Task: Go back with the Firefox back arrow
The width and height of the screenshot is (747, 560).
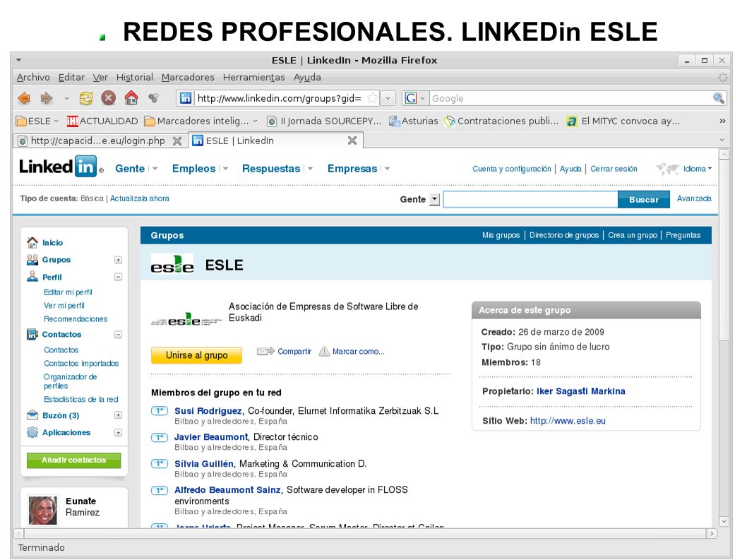Action: pos(24,98)
